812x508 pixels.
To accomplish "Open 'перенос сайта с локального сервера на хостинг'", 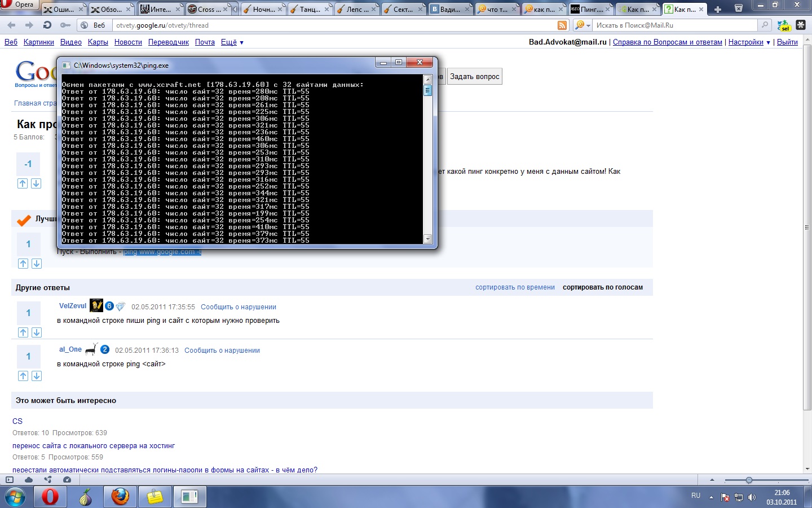I will pyautogui.click(x=94, y=446).
